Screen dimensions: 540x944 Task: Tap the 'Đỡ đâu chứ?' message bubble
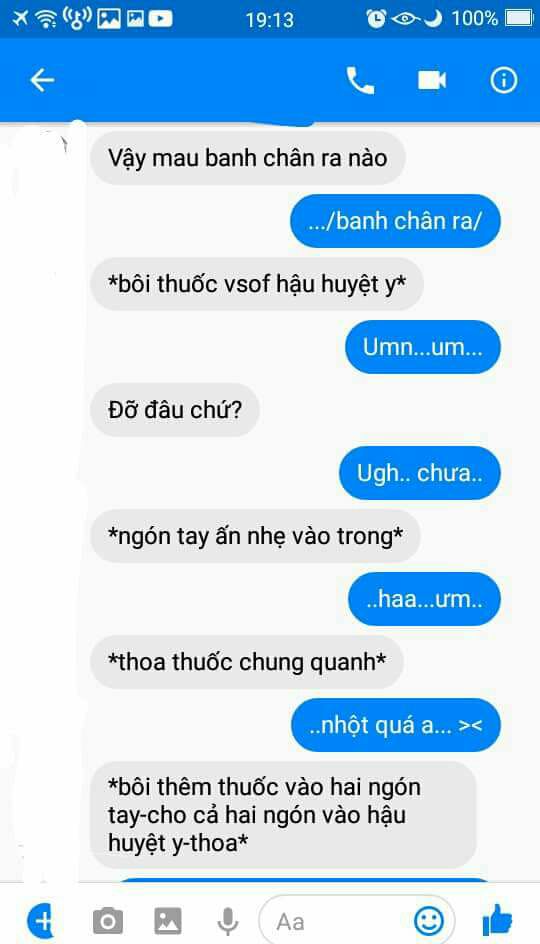pos(175,410)
